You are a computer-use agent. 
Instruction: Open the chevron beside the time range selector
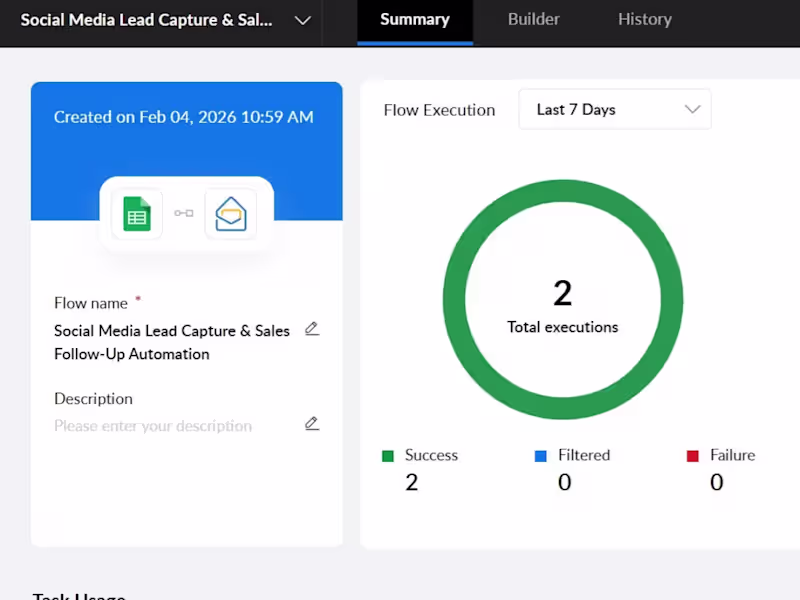pos(693,110)
